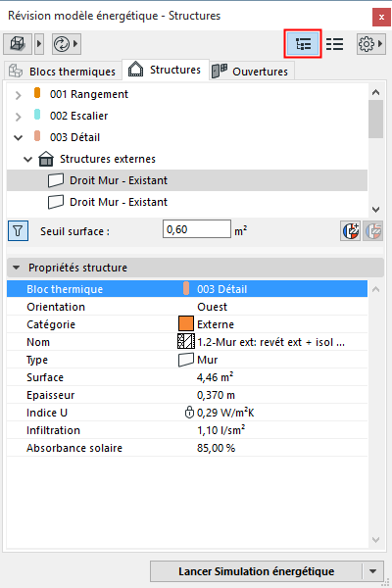The image size is (392, 588).
Task: Collapse the Structures externes group
Action: (27, 160)
